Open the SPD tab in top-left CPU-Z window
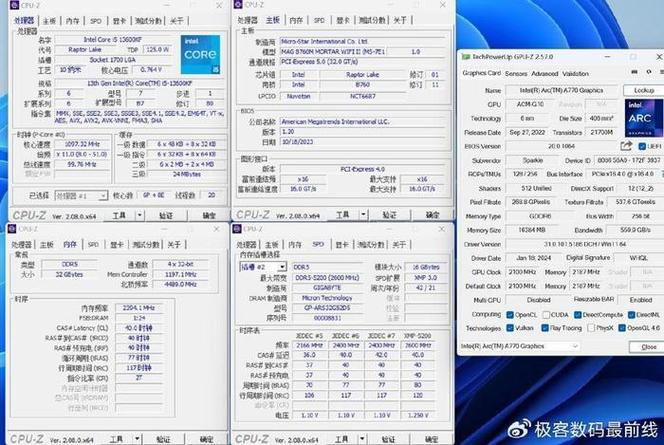The width and height of the screenshot is (664, 445). click(x=96, y=20)
